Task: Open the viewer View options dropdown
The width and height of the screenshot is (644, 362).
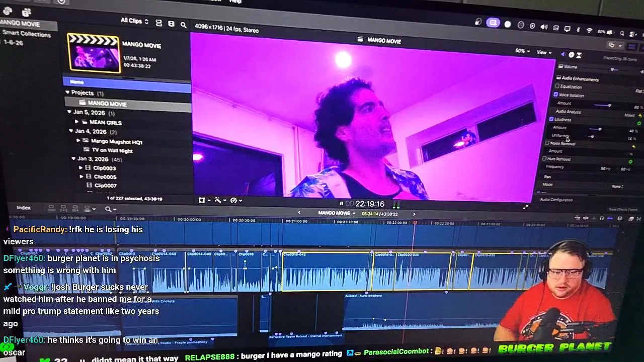Action: [x=544, y=52]
